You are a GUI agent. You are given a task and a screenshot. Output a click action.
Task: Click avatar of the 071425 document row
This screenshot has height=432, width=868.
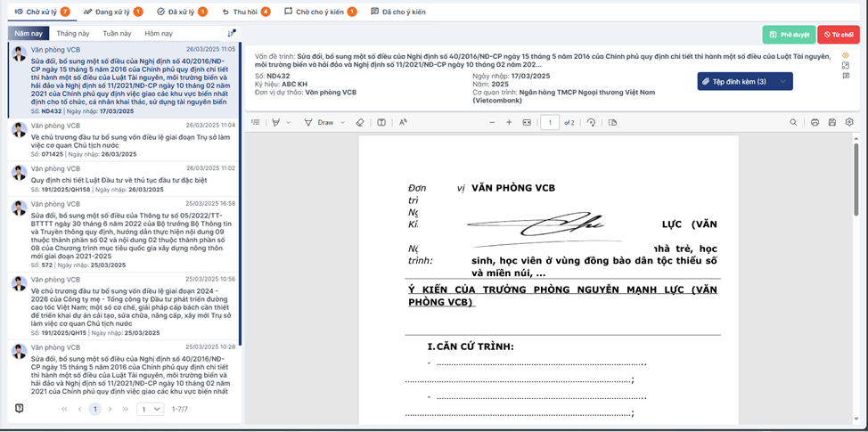coord(20,129)
